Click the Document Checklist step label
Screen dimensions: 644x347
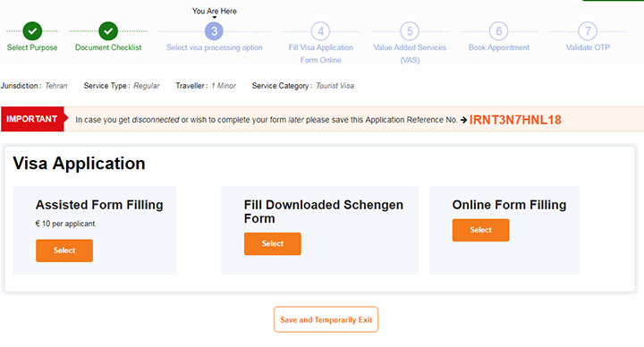pyautogui.click(x=108, y=47)
